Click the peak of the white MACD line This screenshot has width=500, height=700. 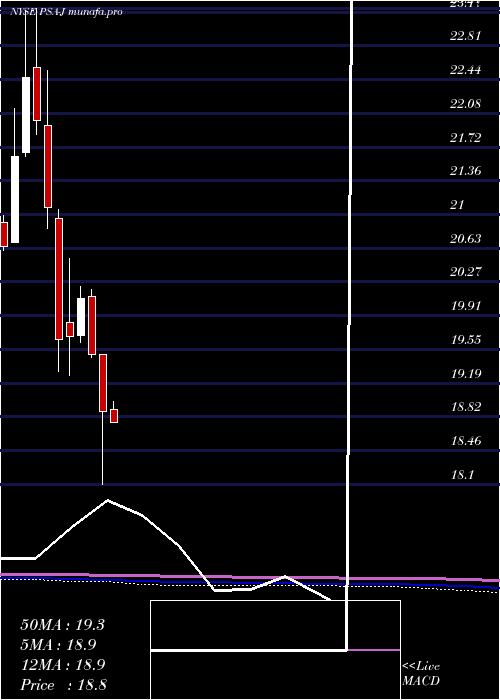pos(108,500)
